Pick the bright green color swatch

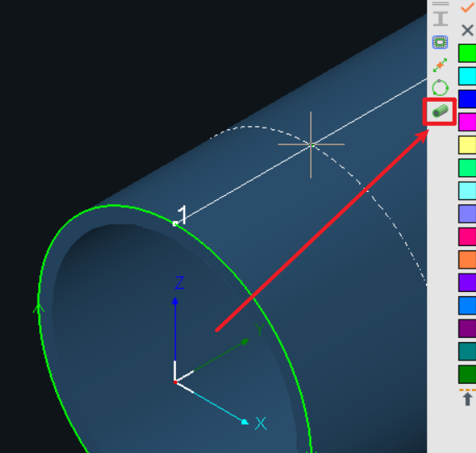[468, 53]
